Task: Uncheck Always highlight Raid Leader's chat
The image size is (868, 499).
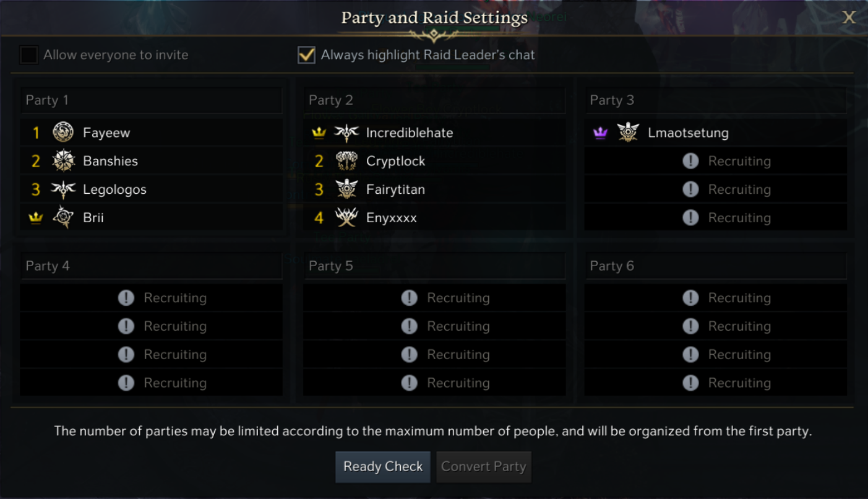Action: point(306,55)
